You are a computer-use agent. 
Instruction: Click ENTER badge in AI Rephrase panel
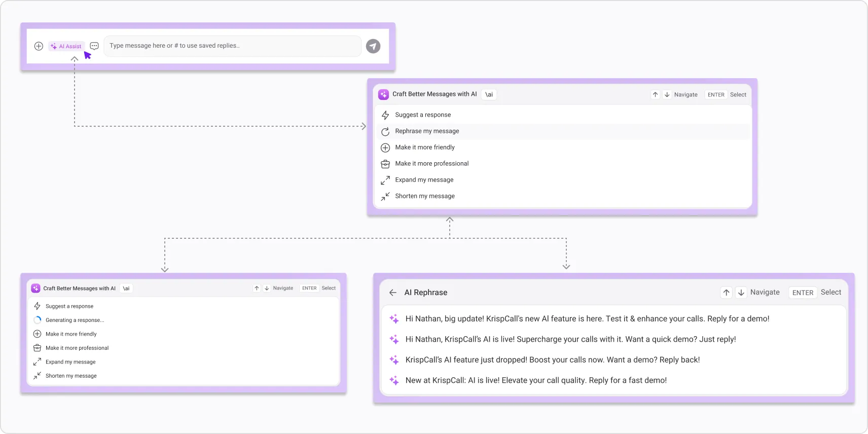803,293
